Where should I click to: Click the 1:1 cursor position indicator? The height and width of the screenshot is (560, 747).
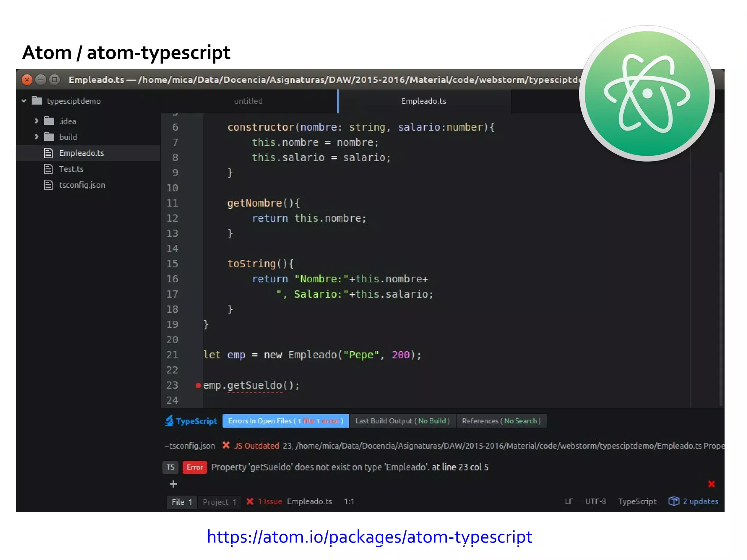tap(349, 502)
